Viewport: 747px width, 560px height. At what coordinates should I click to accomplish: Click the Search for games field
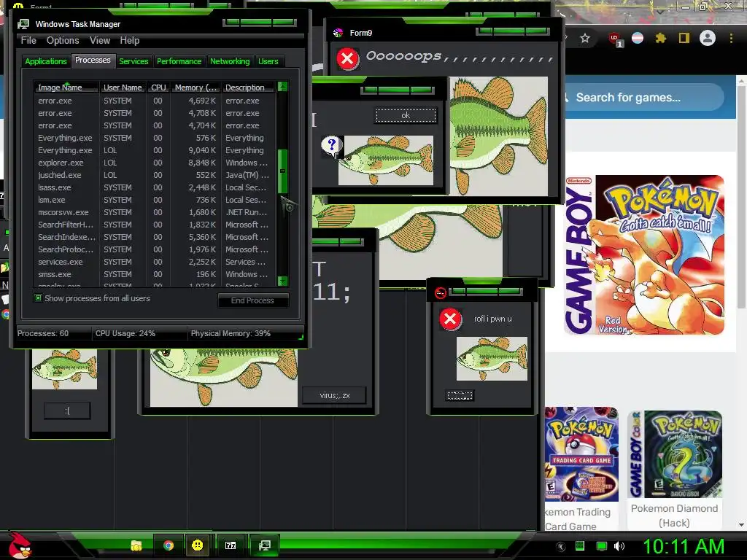[643, 98]
